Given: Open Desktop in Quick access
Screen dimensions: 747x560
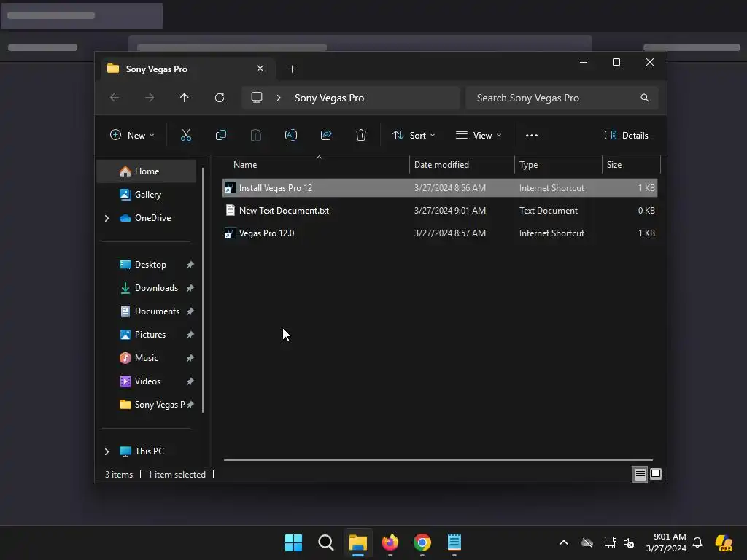Looking at the screenshot, I should (x=146, y=265).
